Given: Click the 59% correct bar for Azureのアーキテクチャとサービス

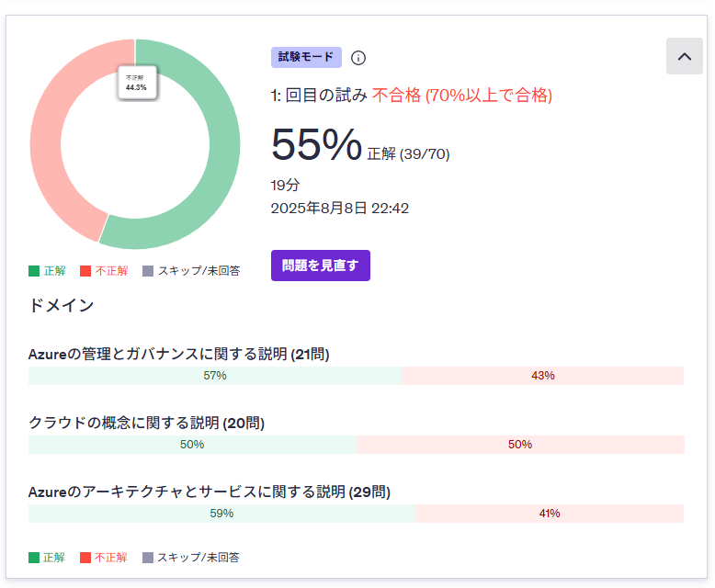Looking at the screenshot, I should pos(222,514).
